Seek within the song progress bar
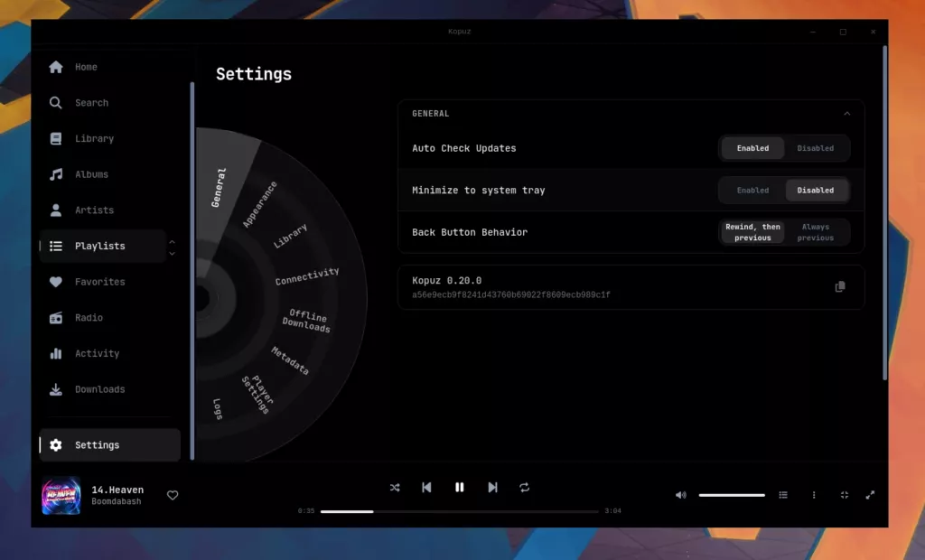Screen dimensions: 925x560 [459, 511]
